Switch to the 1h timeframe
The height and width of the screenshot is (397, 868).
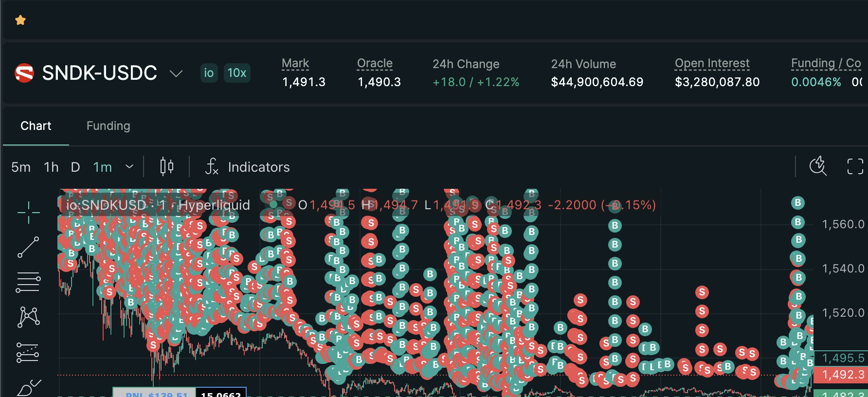[51, 167]
